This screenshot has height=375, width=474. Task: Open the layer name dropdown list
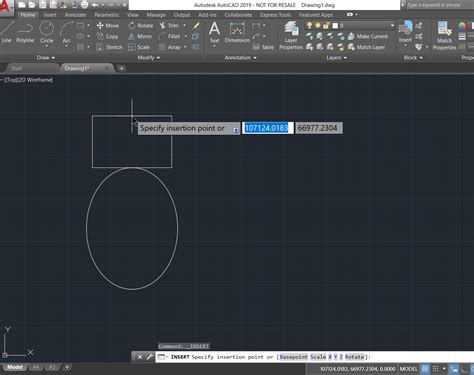(x=392, y=25)
